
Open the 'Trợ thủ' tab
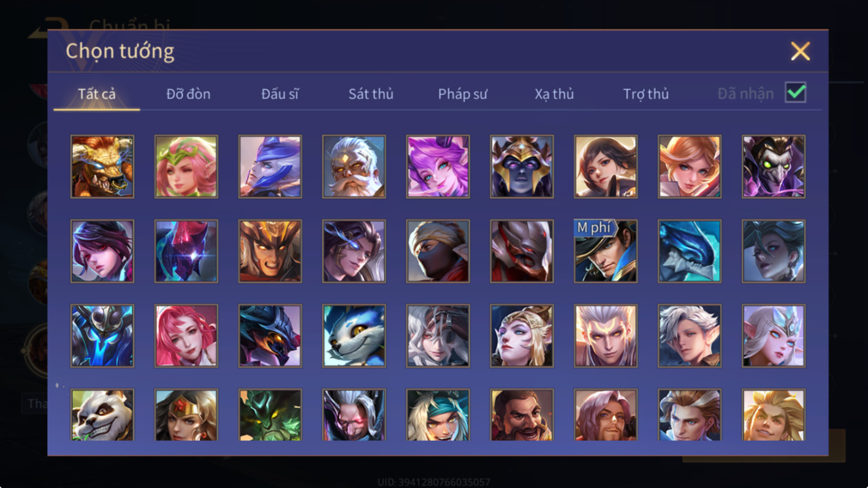(646, 94)
